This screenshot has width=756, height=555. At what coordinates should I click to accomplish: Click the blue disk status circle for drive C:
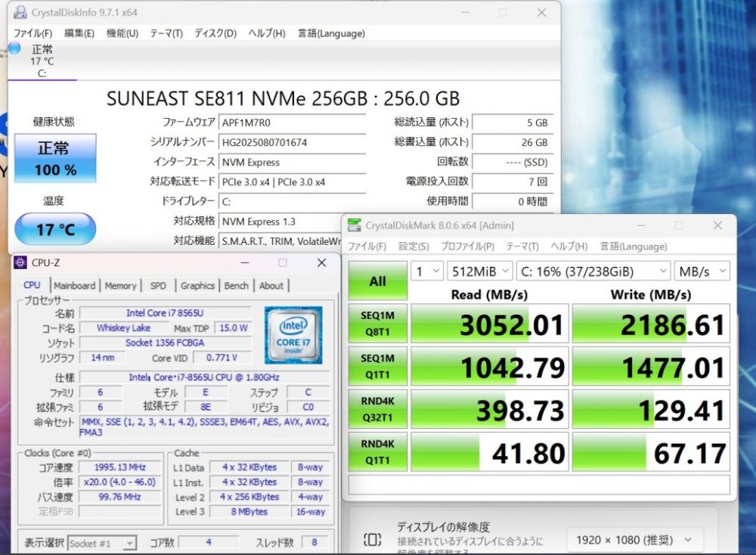pyautogui.click(x=14, y=48)
